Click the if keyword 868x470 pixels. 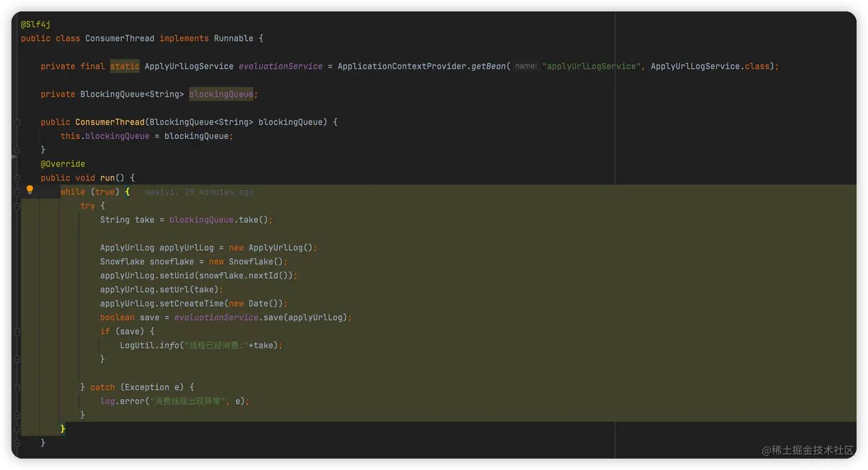tap(105, 332)
